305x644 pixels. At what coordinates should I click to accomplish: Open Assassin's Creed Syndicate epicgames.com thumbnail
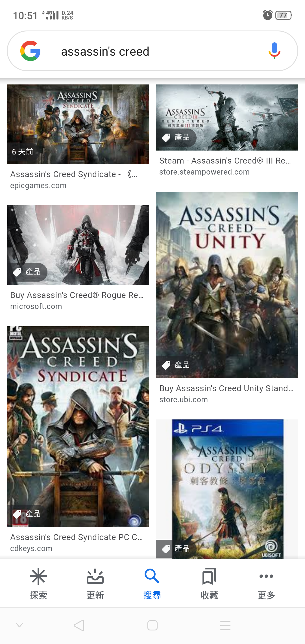pos(78,124)
